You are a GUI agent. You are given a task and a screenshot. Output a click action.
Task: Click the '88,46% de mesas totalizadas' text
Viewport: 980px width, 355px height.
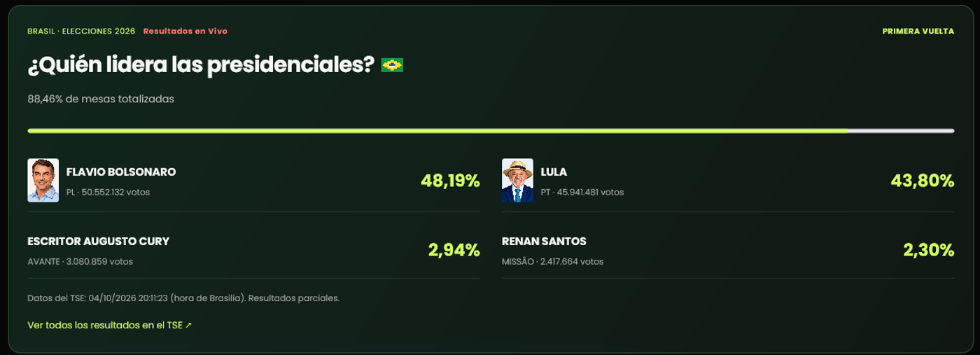coord(101,99)
